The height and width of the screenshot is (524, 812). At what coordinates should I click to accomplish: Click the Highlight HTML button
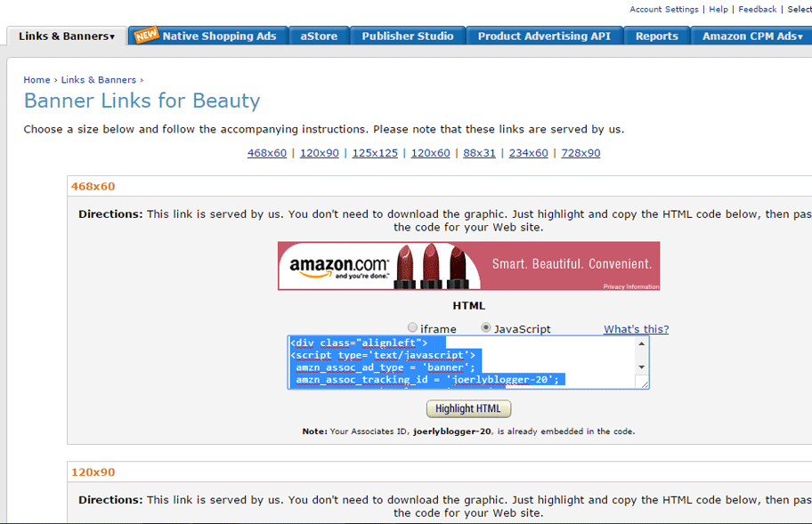(x=468, y=408)
